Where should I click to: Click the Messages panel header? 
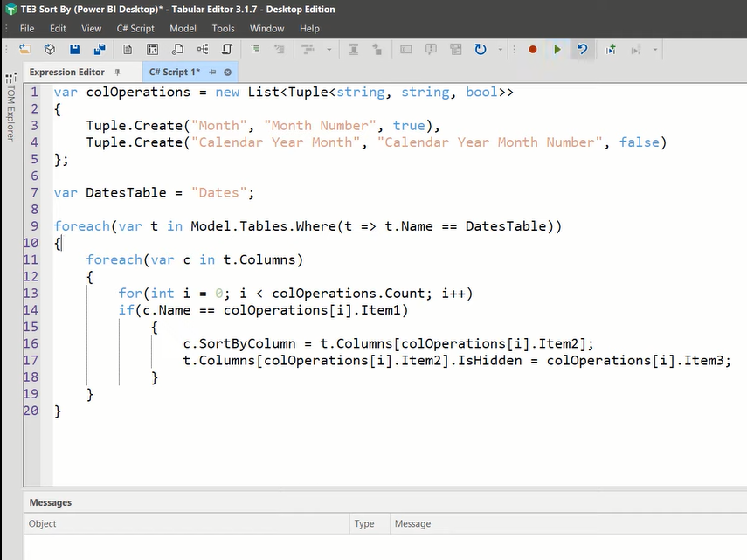click(x=50, y=502)
